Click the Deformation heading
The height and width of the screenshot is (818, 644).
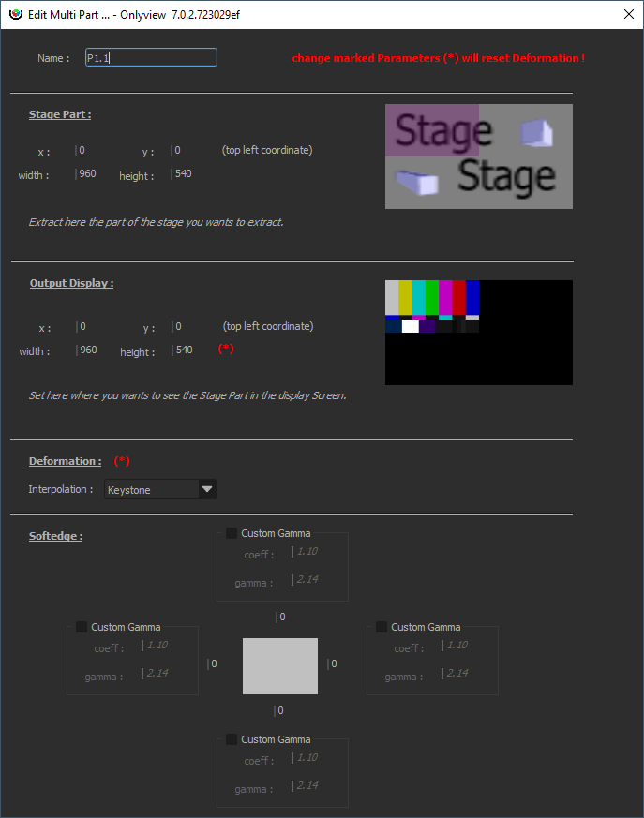66,461
